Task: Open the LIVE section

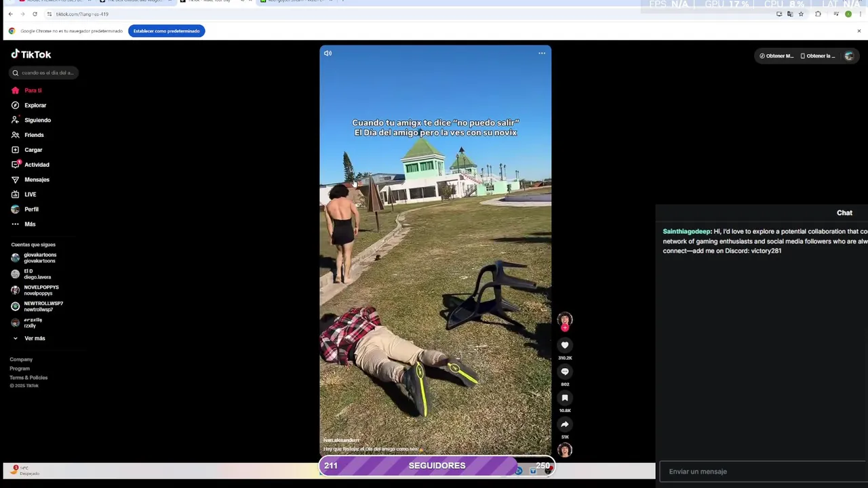Action: point(24,195)
